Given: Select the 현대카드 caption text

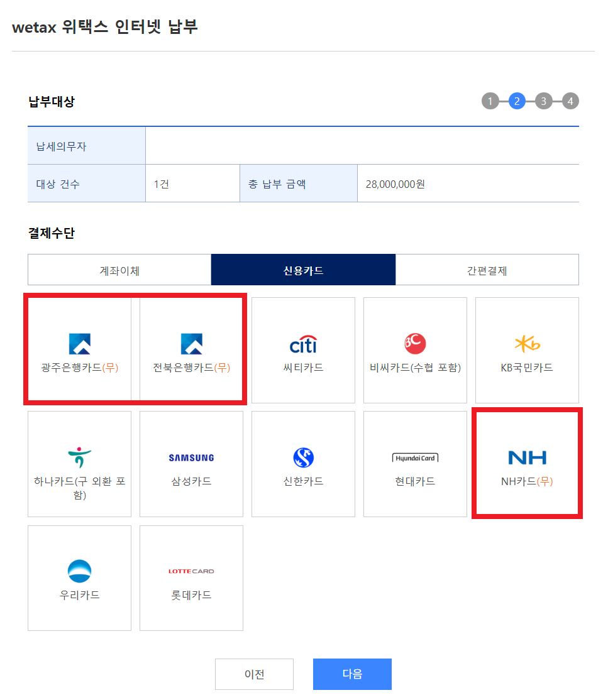Looking at the screenshot, I should click(x=415, y=481).
